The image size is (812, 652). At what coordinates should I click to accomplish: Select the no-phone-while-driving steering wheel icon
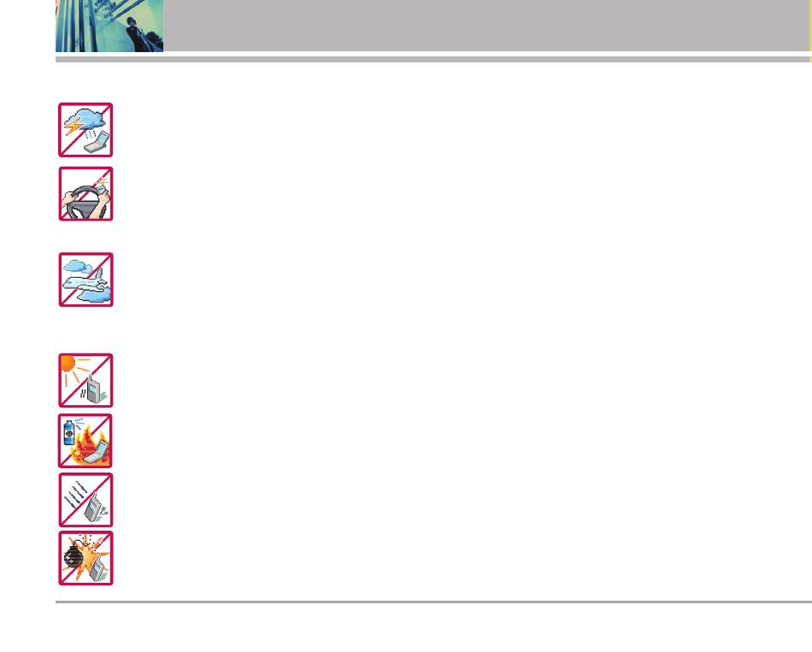pos(85,194)
